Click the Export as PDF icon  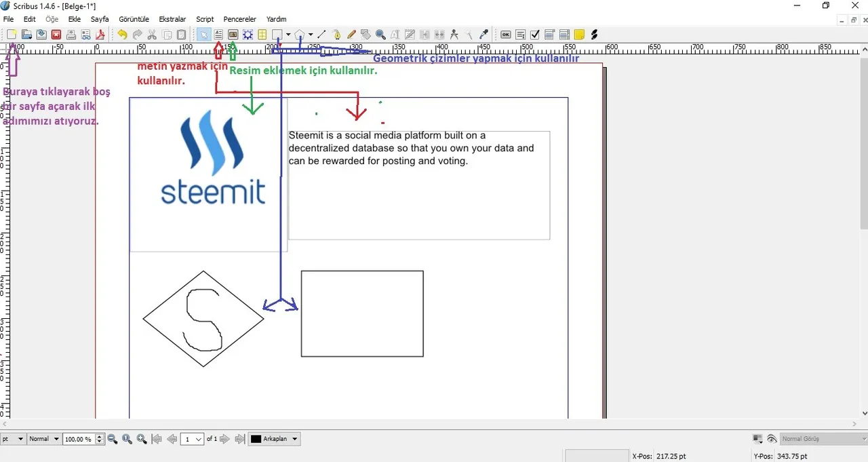tap(100, 35)
